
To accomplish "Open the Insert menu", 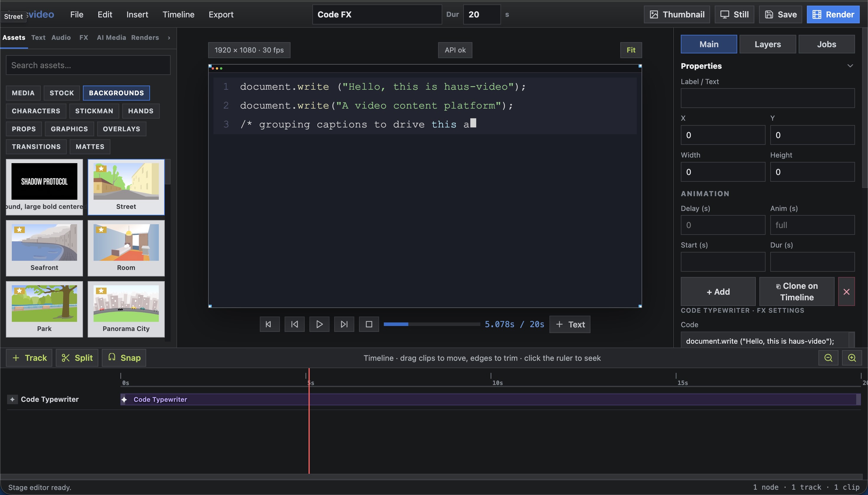I will click(x=137, y=14).
